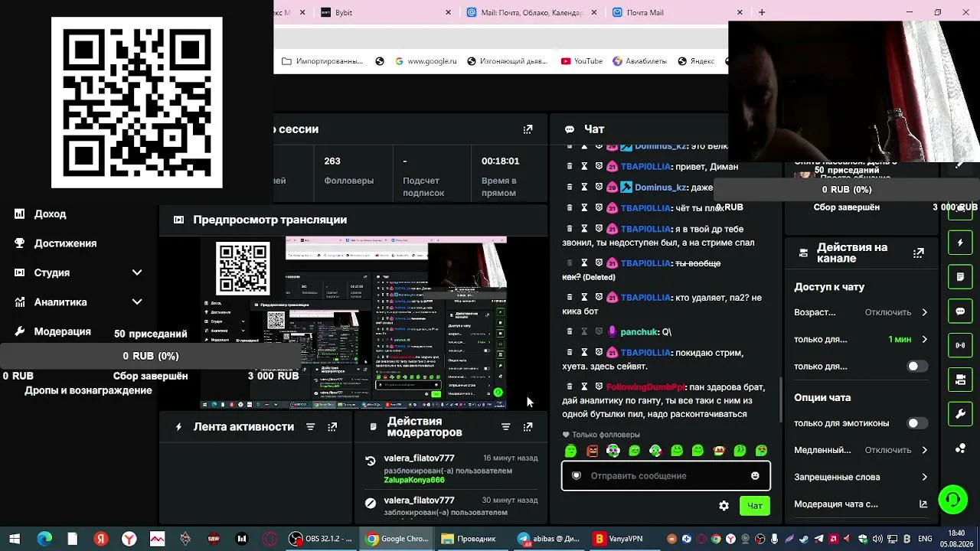Open a new browser tab
This screenshot has width=980, height=551.
click(762, 12)
